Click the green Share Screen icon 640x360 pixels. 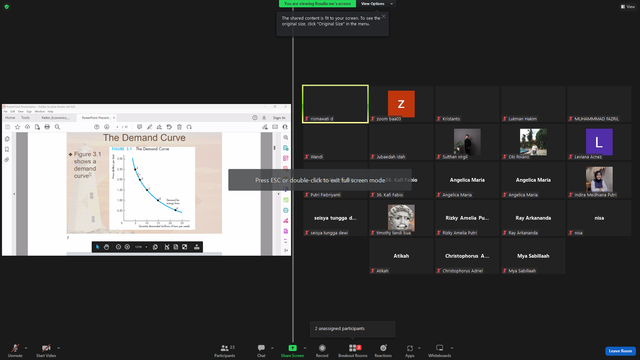tap(292, 348)
